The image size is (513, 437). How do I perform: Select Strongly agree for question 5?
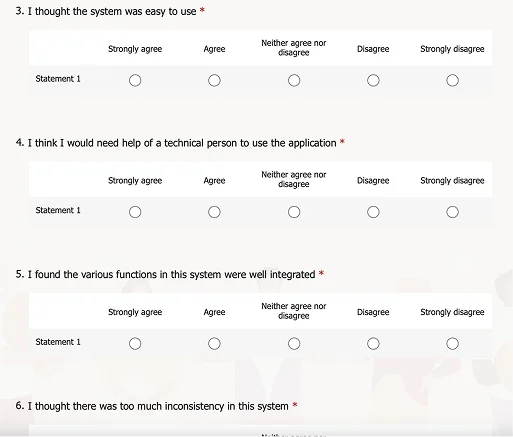pyautogui.click(x=135, y=344)
